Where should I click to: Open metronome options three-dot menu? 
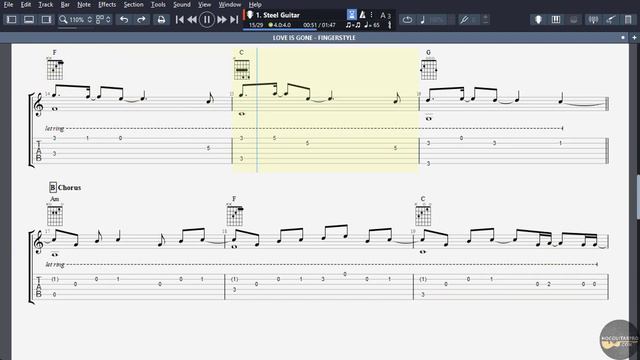click(371, 15)
